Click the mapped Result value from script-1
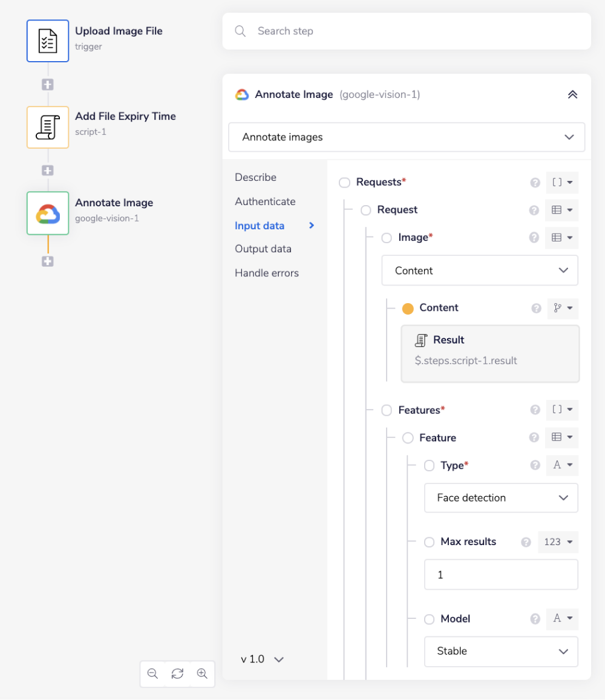 [x=490, y=354]
